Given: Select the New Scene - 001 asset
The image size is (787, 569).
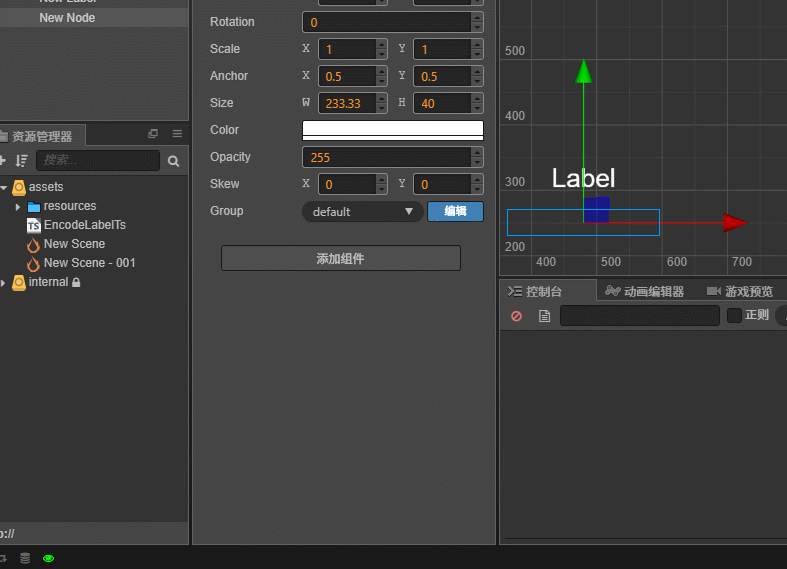Looking at the screenshot, I should click(89, 263).
